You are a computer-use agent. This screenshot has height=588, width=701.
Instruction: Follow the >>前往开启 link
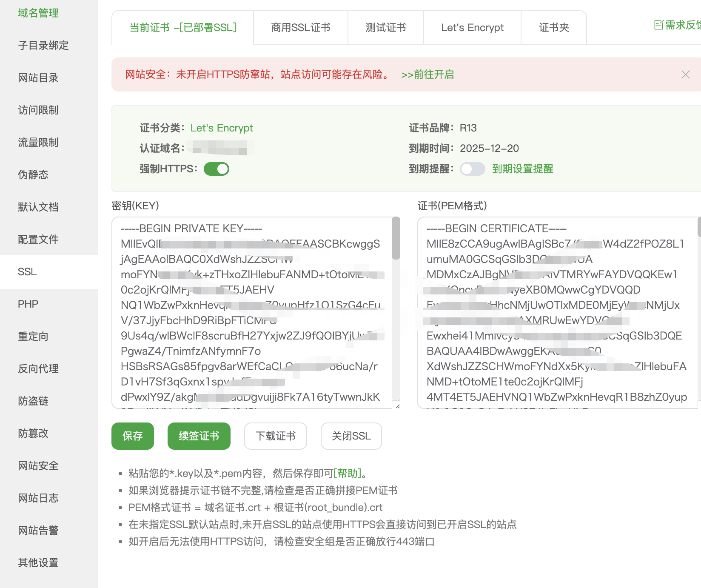coord(427,74)
